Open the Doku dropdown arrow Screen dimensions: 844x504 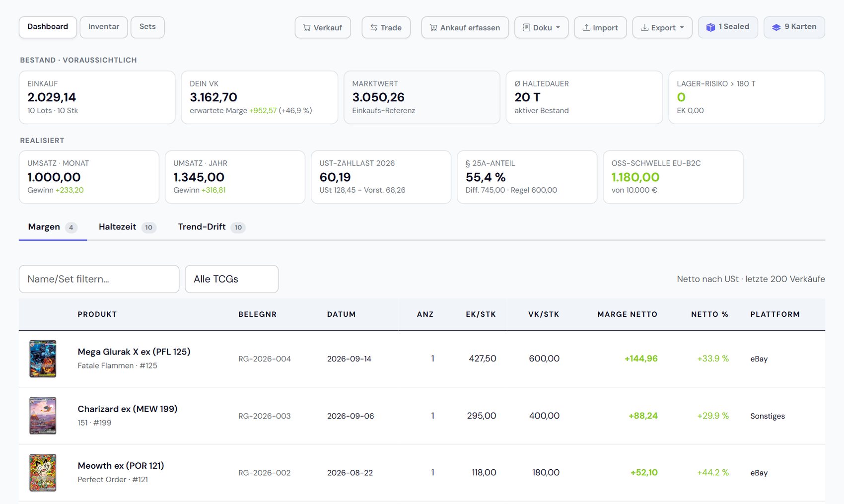tap(558, 28)
